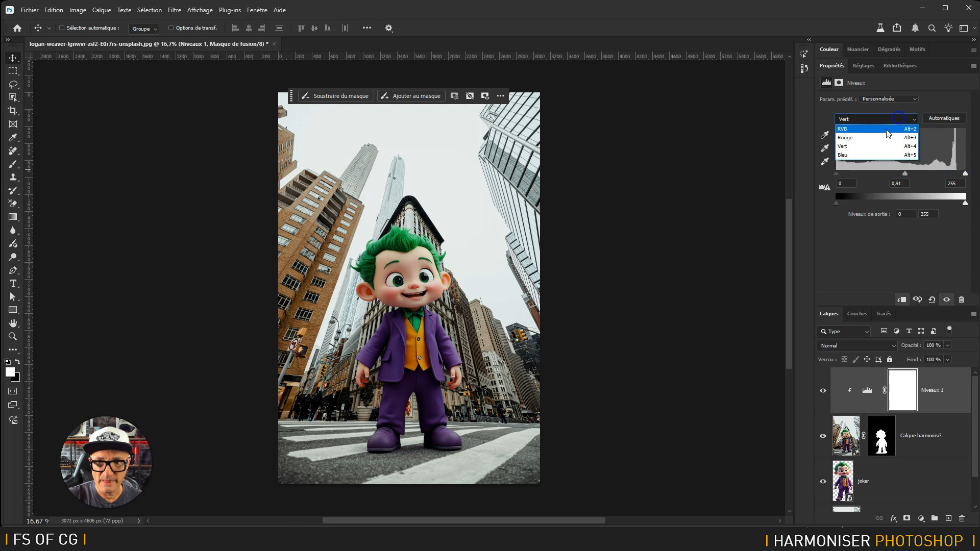The width and height of the screenshot is (980, 551).
Task: Click Soustraire du masque button
Action: point(335,96)
